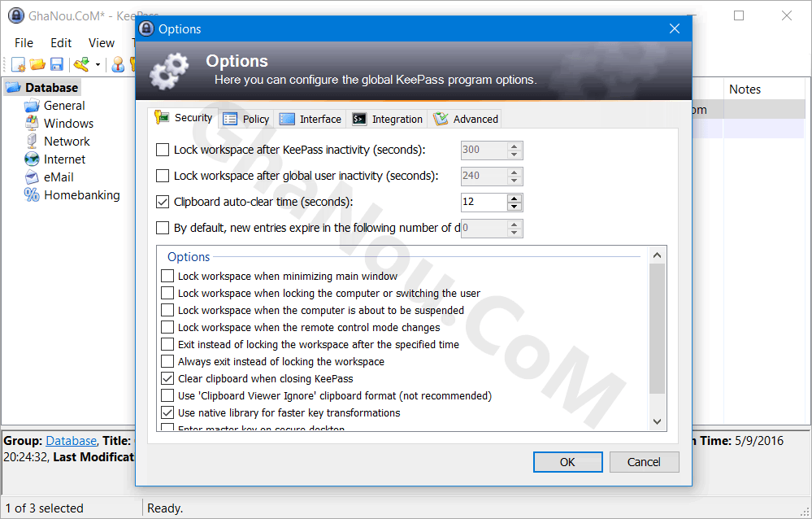Click the Copy User Name person icon
812x519 pixels.
[118, 64]
